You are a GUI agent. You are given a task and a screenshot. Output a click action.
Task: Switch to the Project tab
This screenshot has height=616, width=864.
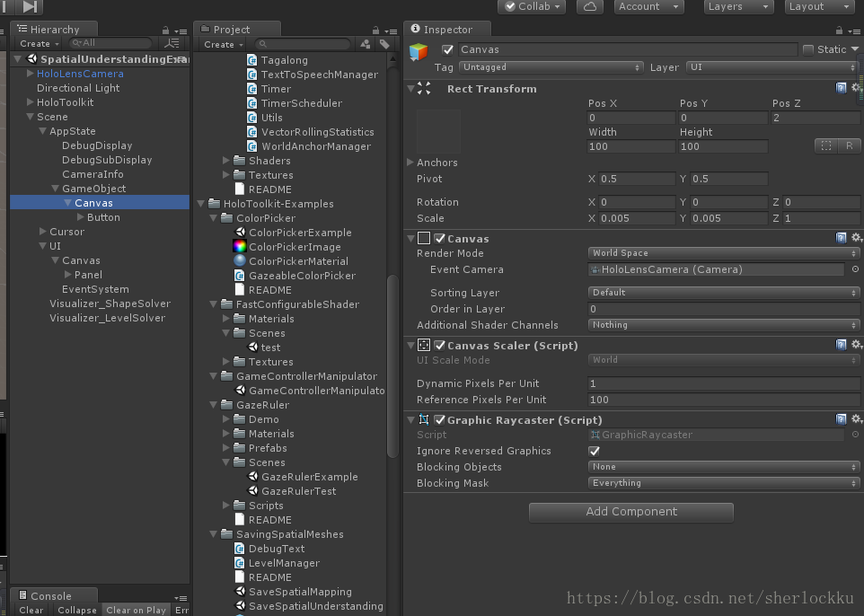click(x=237, y=30)
